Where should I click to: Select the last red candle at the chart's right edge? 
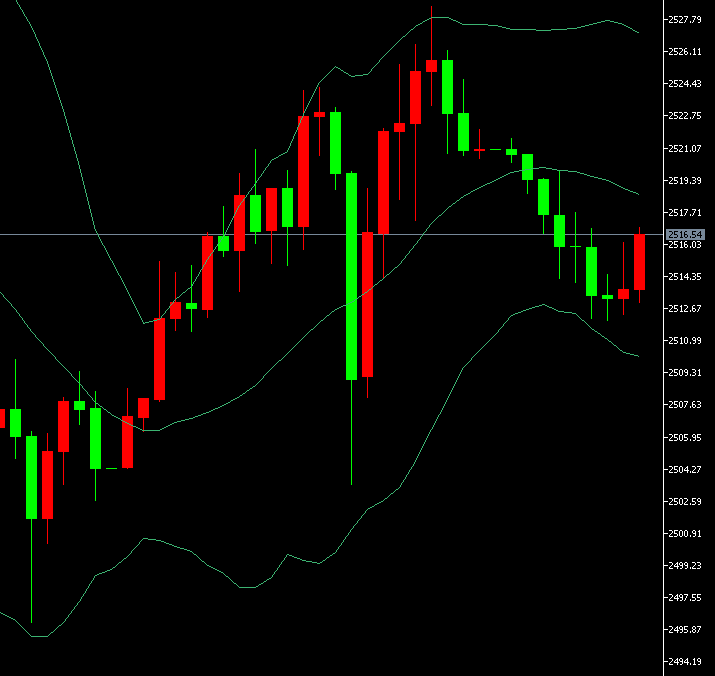(639, 262)
